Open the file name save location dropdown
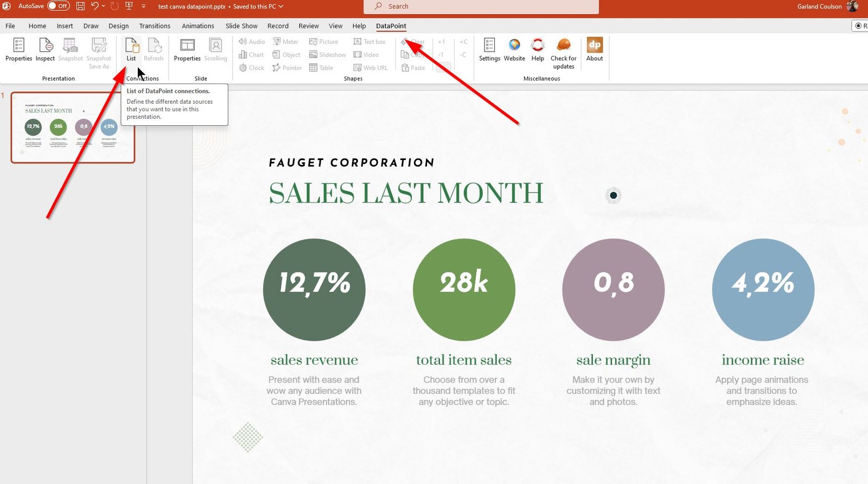 [281, 7]
